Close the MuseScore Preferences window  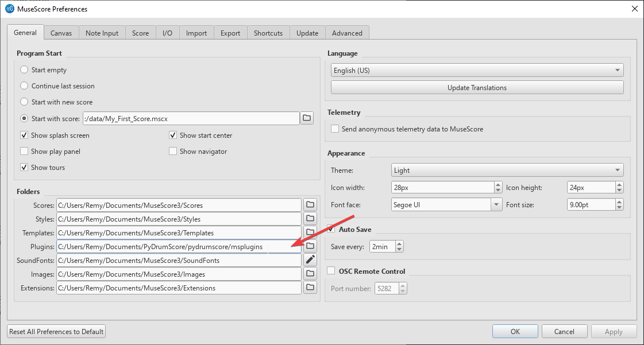[635, 9]
